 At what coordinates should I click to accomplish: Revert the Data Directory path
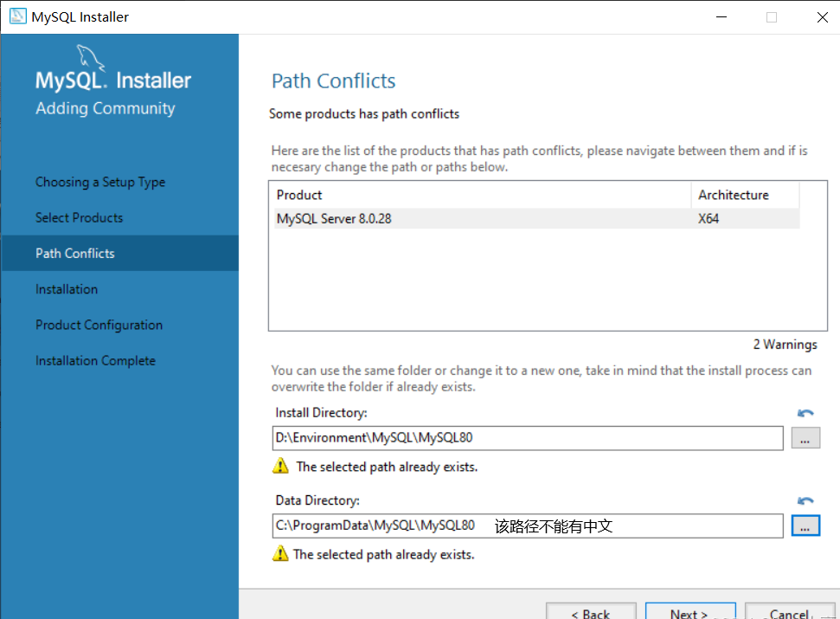tap(805, 501)
